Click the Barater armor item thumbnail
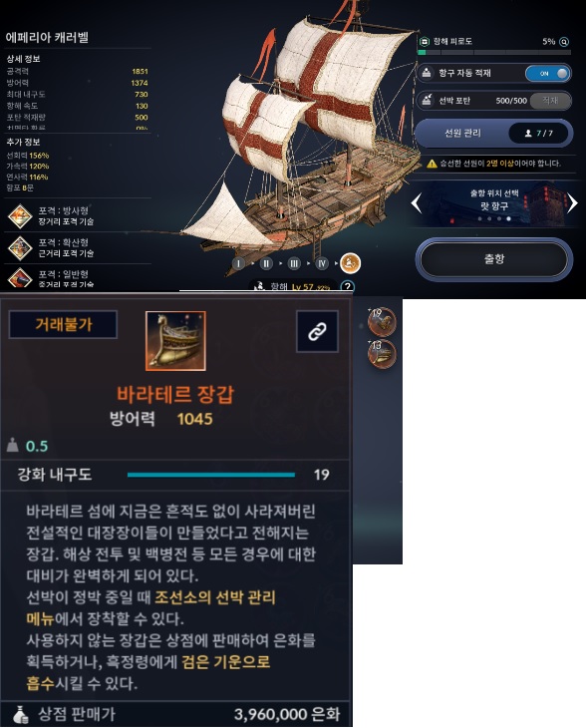 (175, 341)
